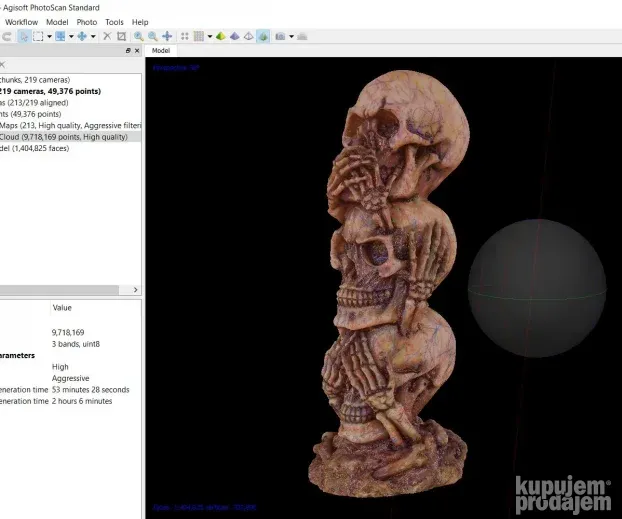Open the Photo menu
The width and height of the screenshot is (622, 519).
click(x=87, y=22)
